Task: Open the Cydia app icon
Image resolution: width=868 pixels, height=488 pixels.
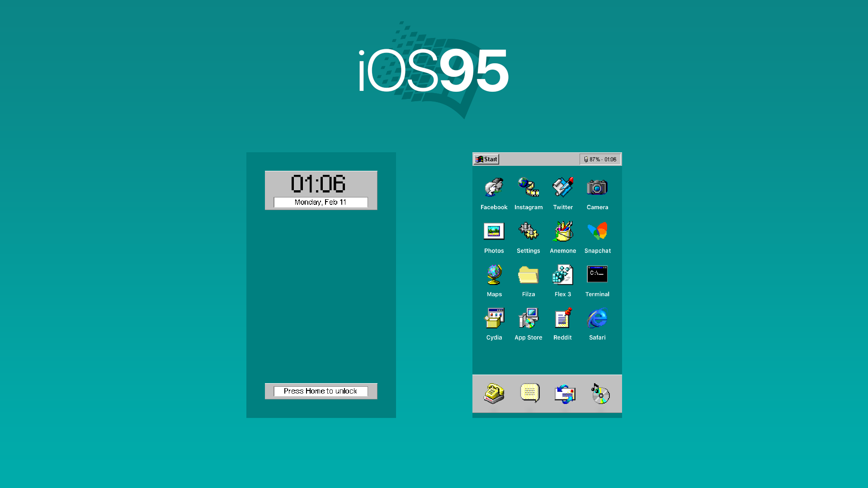Action: coord(494,318)
